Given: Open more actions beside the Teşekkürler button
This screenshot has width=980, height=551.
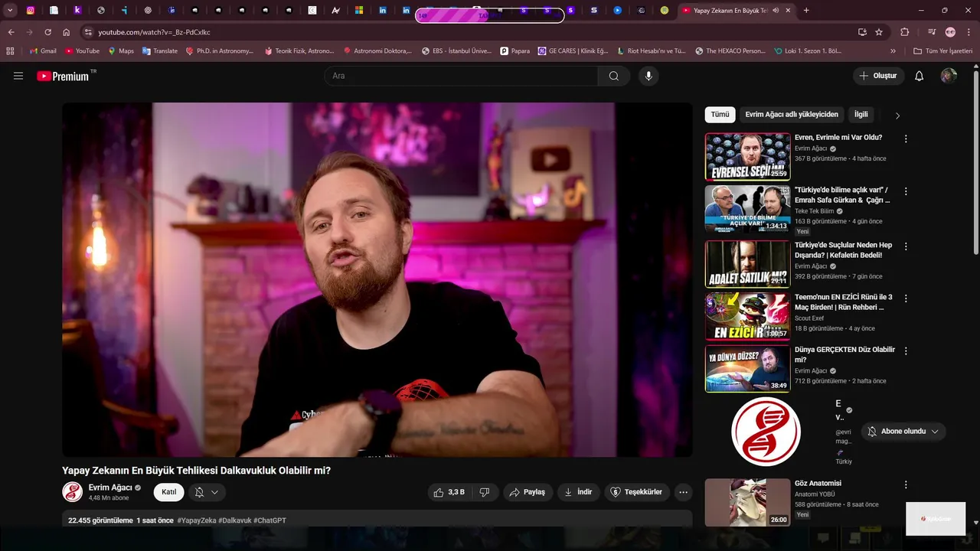Looking at the screenshot, I should (683, 492).
